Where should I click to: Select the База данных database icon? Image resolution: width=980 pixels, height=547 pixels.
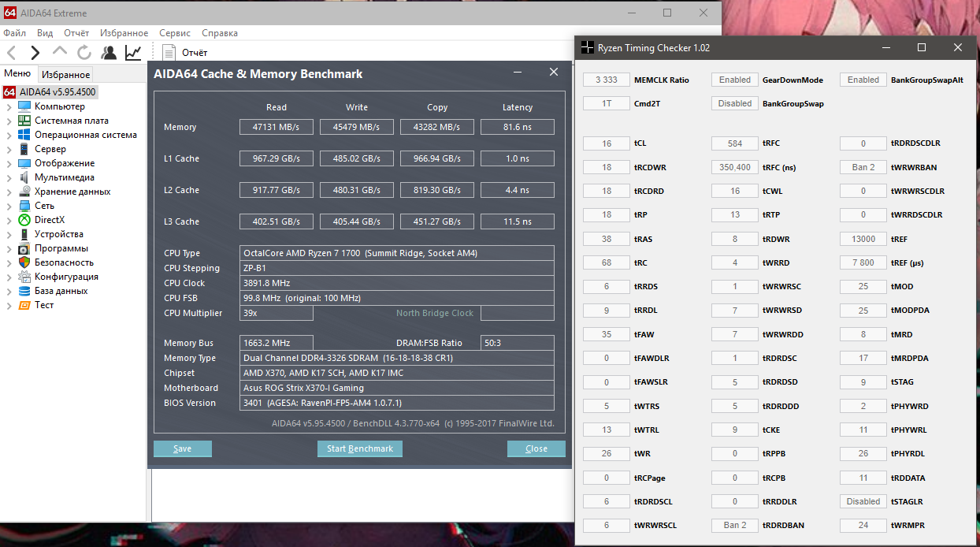click(x=24, y=291)
